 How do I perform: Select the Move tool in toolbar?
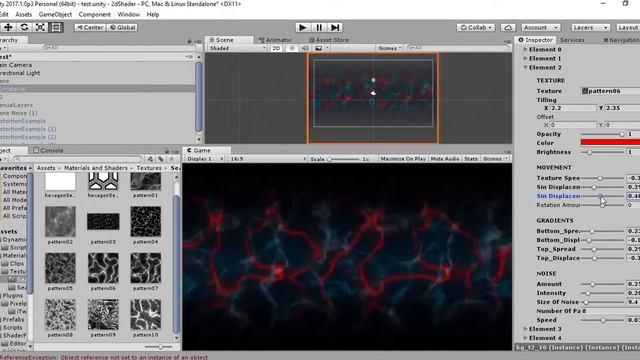8,27
